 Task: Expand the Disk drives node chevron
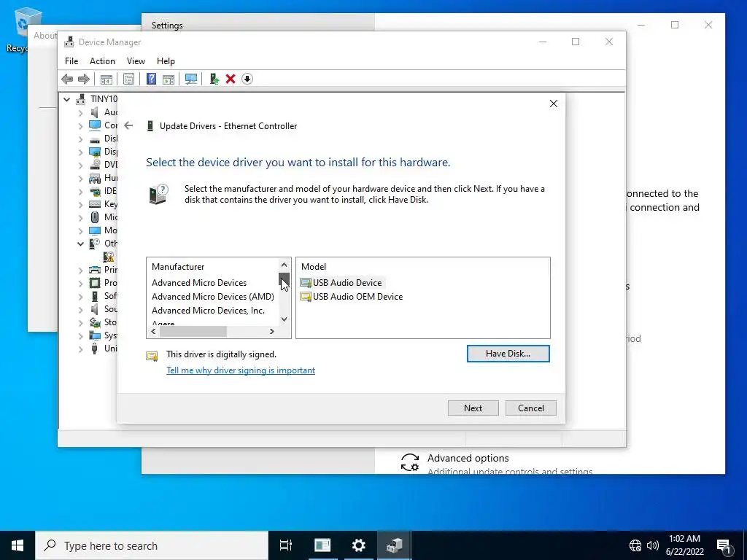point(80,139)
